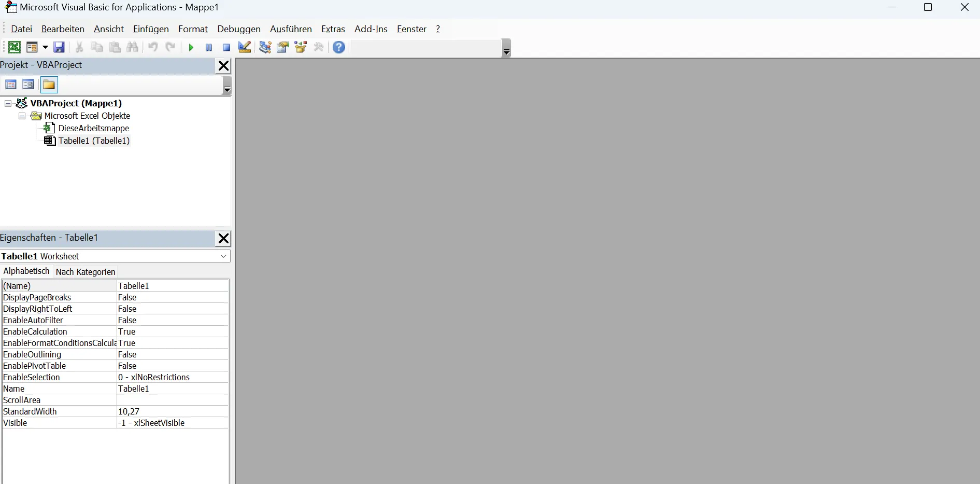Edit the (Name) property value Tabelle1
The height and width of the screenshot is (484, 980).
[x=173, y=286]
